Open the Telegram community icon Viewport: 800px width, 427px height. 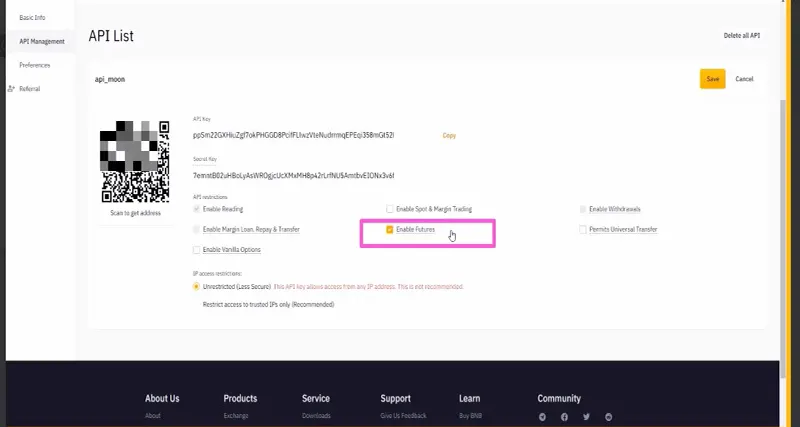[542, 417]
